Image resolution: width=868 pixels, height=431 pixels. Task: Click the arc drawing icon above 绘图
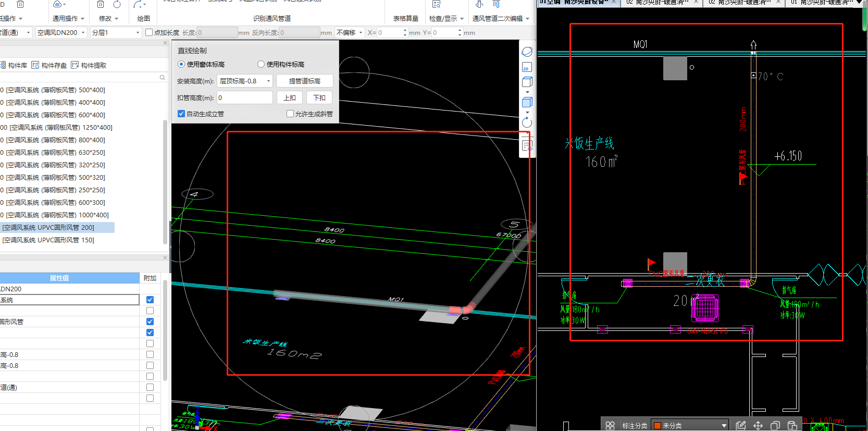(139, 4)
